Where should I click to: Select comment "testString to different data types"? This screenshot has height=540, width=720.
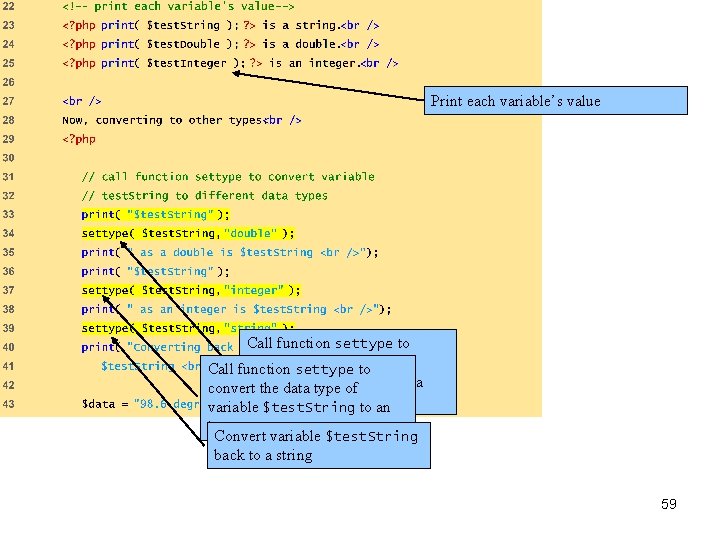pyautogui.click(x=205, y=196)
